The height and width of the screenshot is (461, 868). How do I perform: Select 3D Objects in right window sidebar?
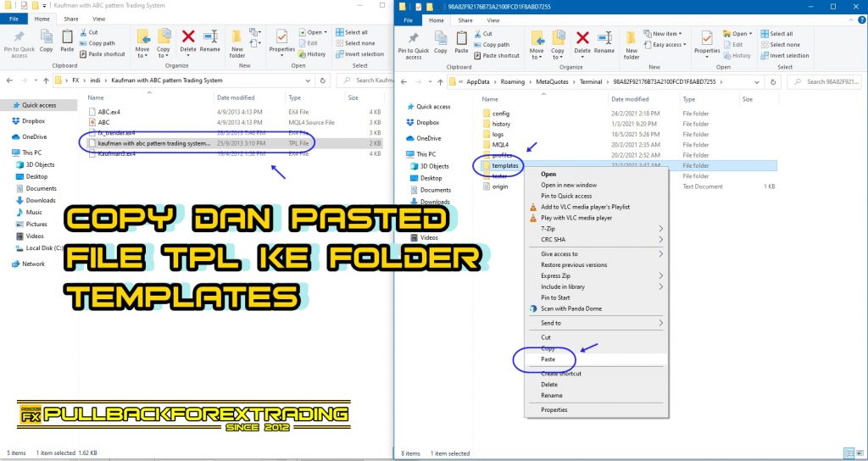430,166
